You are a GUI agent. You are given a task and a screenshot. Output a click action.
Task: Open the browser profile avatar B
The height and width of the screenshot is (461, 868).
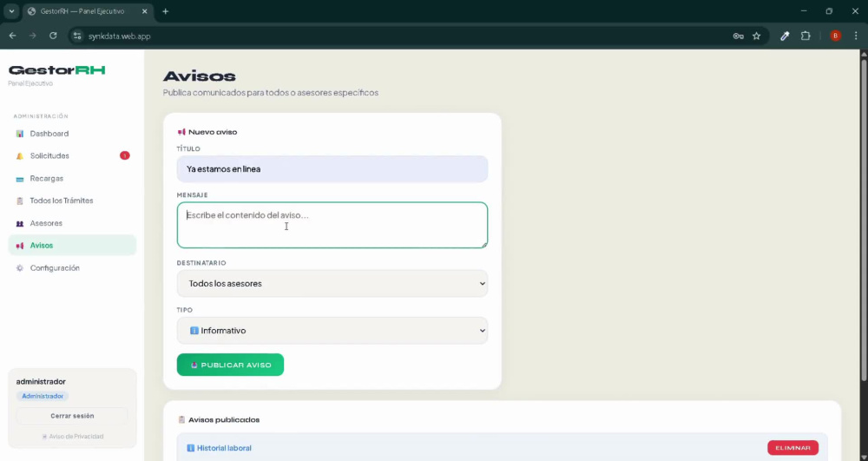click(835, 36)
